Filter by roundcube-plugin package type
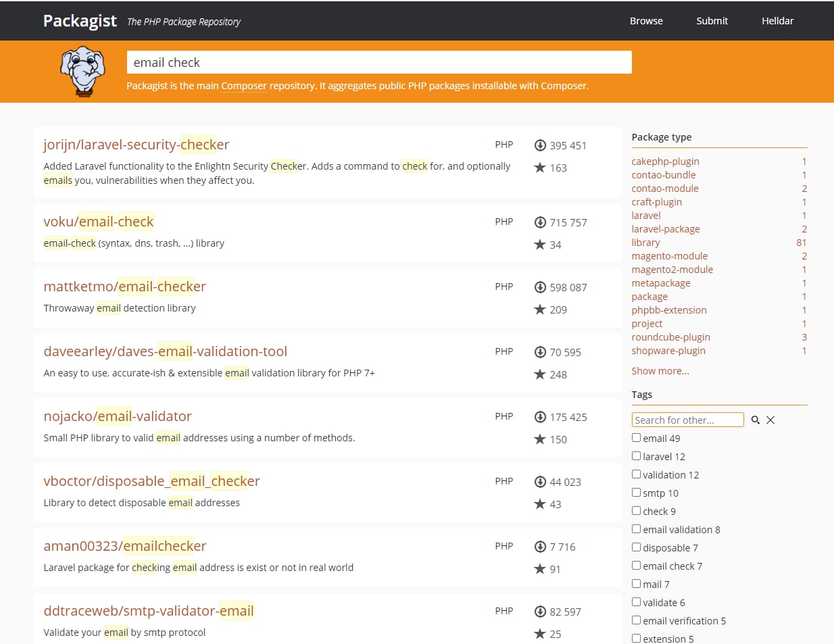 (x=671, y=337)
